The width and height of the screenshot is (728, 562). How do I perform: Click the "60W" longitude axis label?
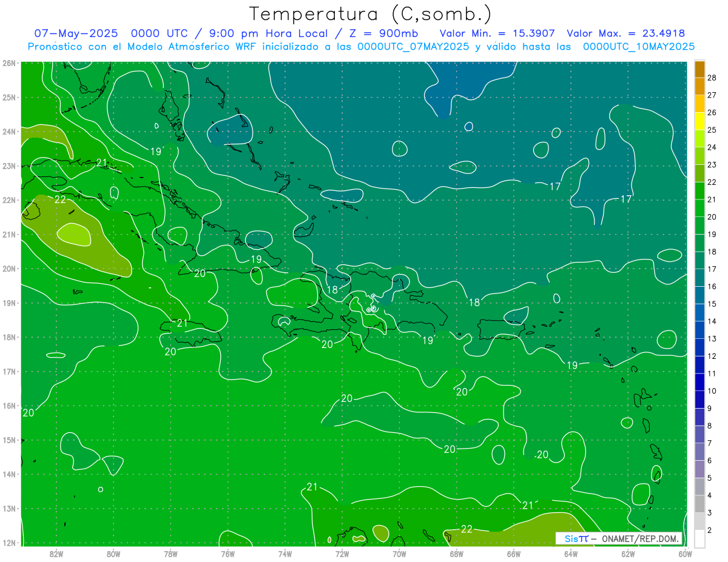point(685,553)
